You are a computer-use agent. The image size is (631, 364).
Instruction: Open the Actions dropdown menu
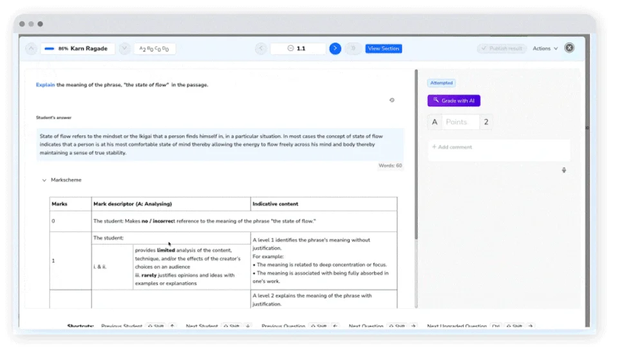coord(545,49)
